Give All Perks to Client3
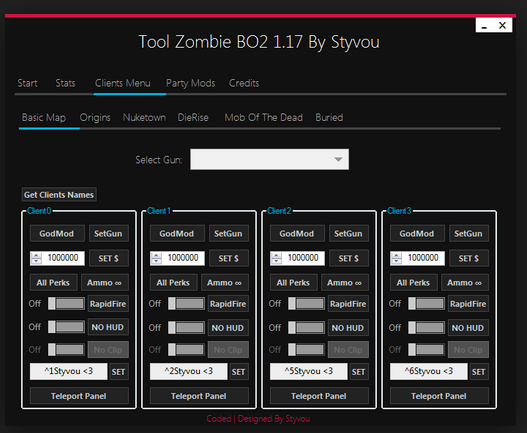 413,282
